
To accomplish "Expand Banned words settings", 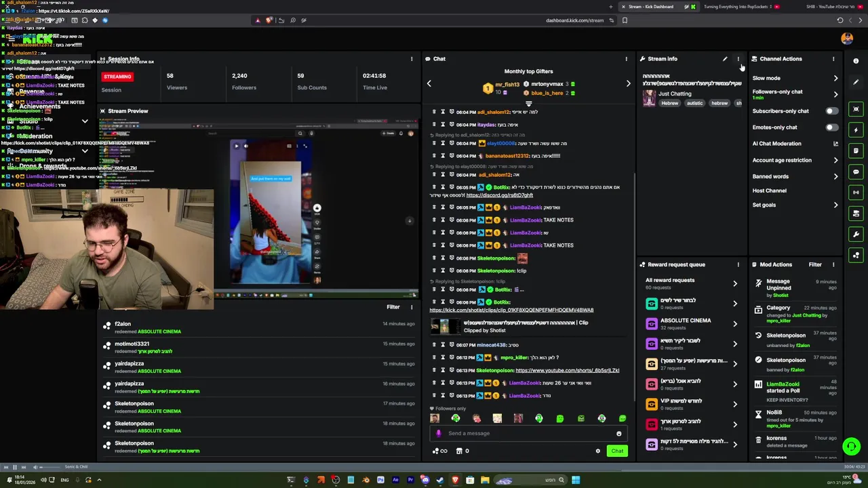I will pyautogui.click(x=835, y=176).
